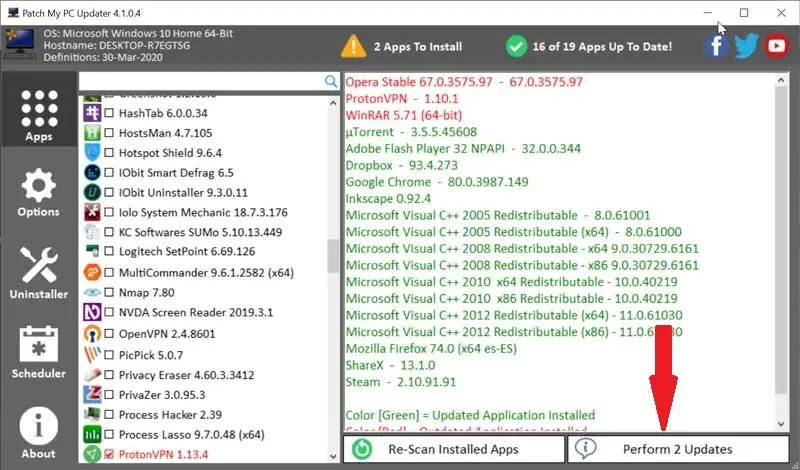The width and height of the screenshot is (800, 470).
Task: Click the Privacy Eraser icon
Action: tap(92, 375)
